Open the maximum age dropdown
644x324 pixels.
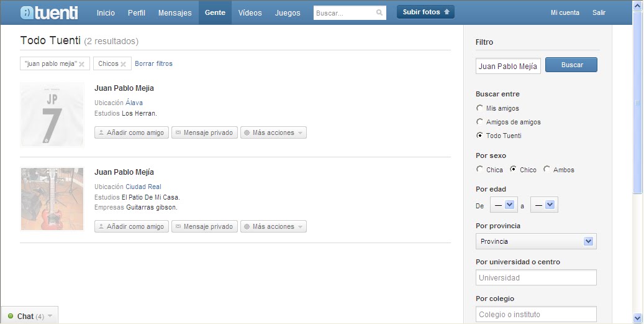click(544, 205)
